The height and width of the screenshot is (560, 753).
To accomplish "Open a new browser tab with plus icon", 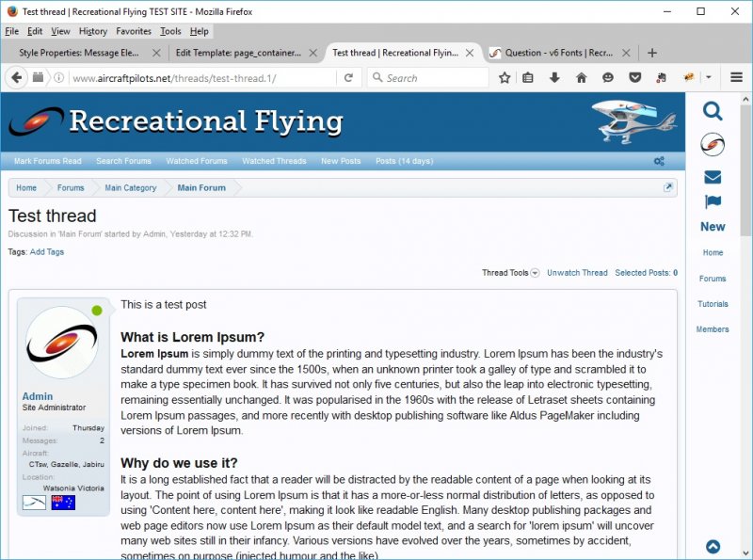I will click(651, 53).
